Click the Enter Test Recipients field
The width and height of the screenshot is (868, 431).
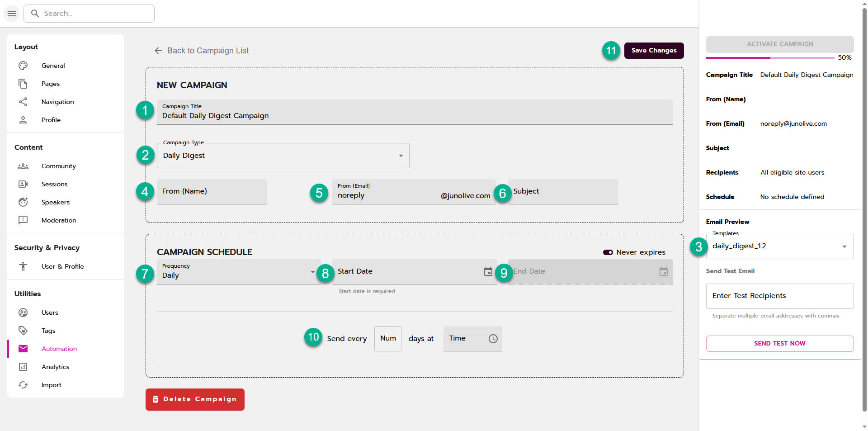779,296
